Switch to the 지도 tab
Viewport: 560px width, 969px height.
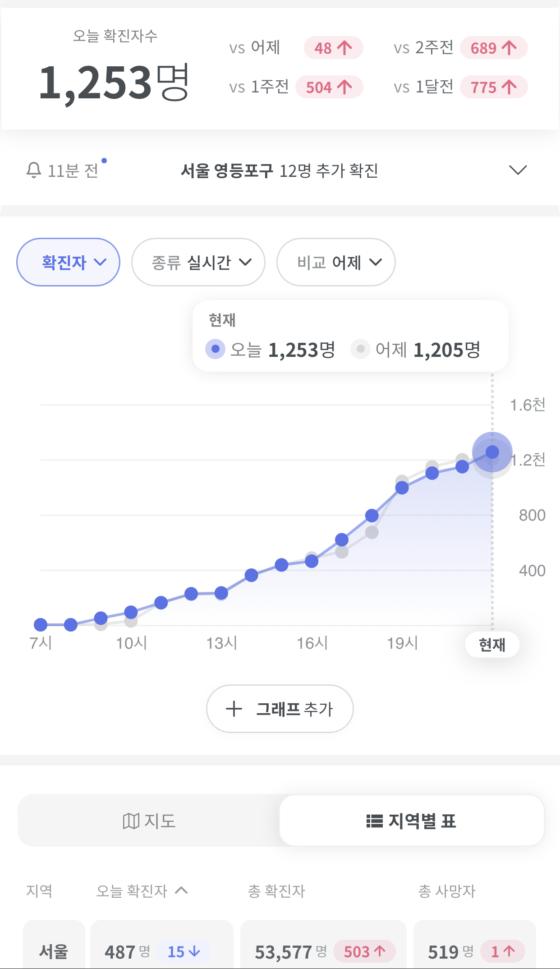149,821
